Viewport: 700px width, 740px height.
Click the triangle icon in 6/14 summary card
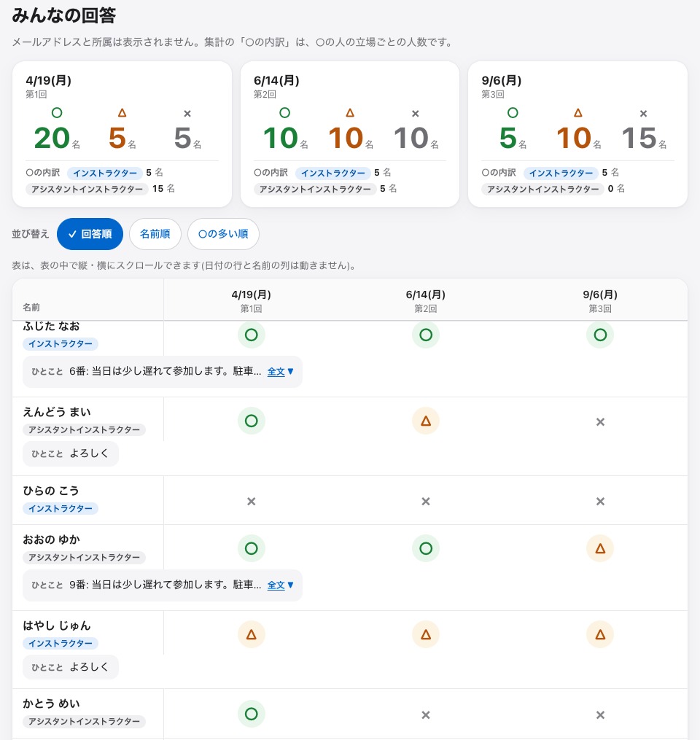coord(350,113)
